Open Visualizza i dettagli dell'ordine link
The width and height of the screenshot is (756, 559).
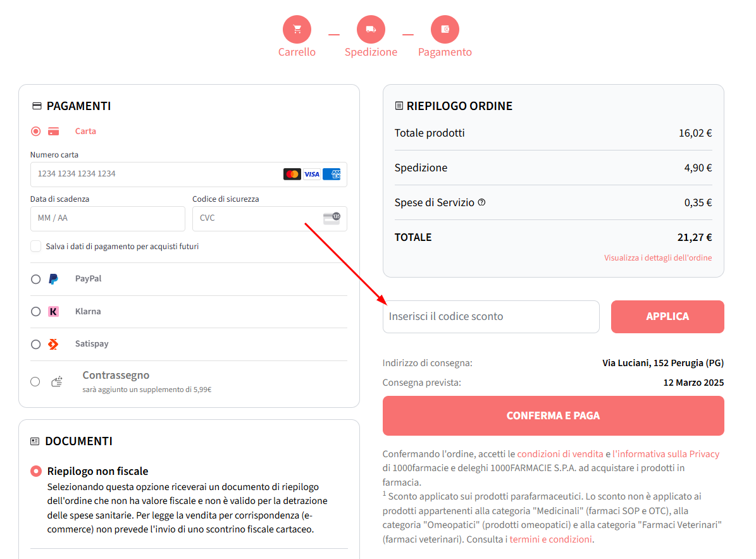658,258
